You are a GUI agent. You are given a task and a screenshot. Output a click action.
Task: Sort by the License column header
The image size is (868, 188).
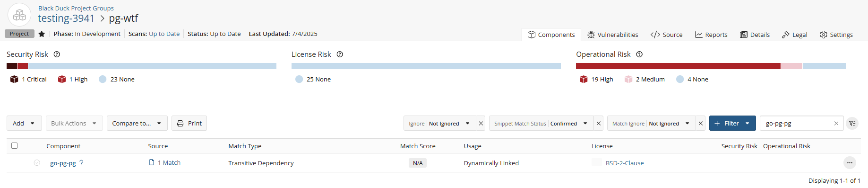point(602,146)
